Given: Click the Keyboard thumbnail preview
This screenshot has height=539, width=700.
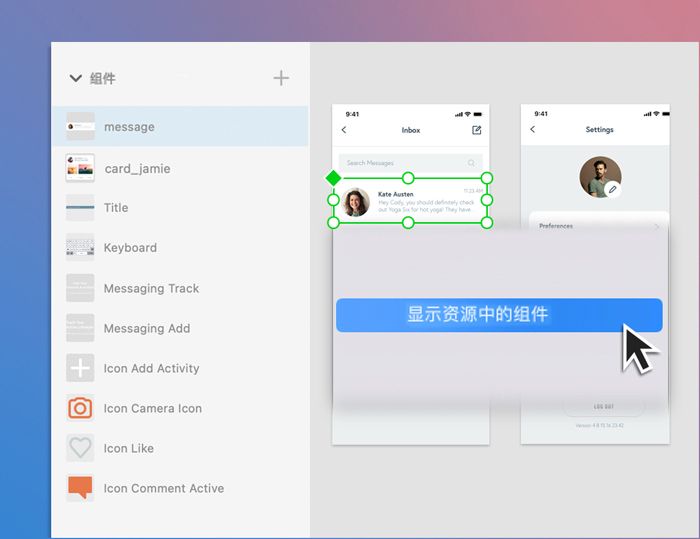Looking at the screenshot, I should coord(80,247).
